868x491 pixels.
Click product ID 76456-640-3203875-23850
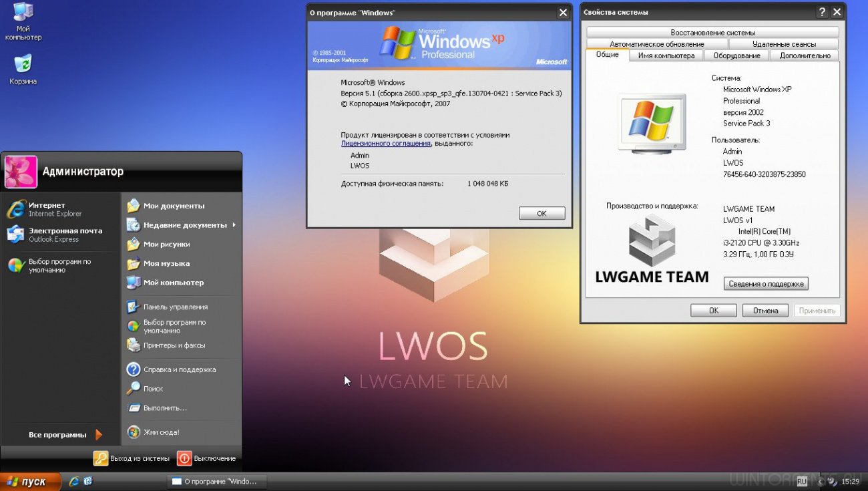click(764, 174)
